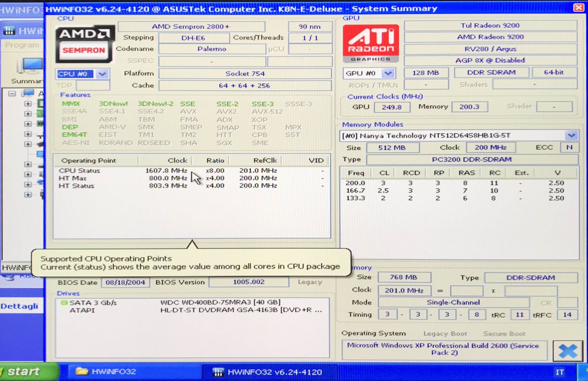Viewport: 588px width, 381px height.
Task: Expand the Nanya Technology memory module dropdown
Action: tap(571, 135)
